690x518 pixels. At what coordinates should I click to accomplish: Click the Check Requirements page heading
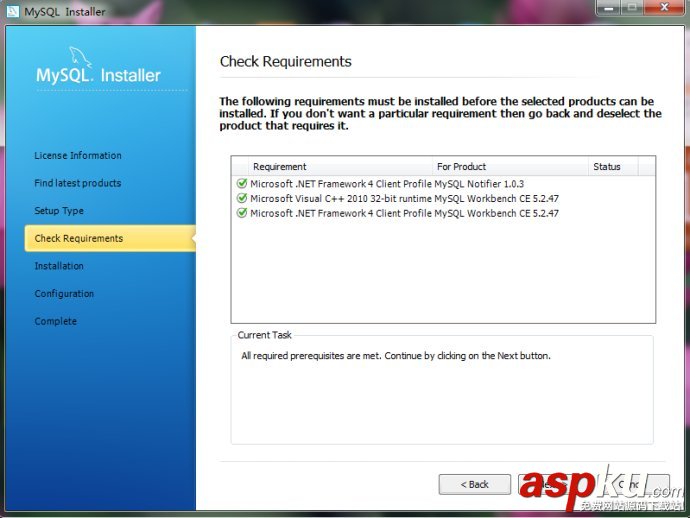286,62
